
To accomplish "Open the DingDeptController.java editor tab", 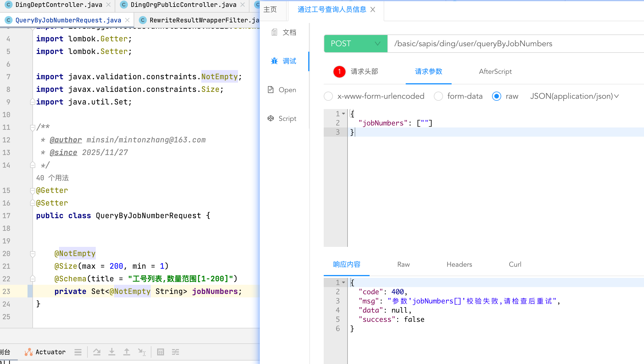I will (x=58, y=5).
